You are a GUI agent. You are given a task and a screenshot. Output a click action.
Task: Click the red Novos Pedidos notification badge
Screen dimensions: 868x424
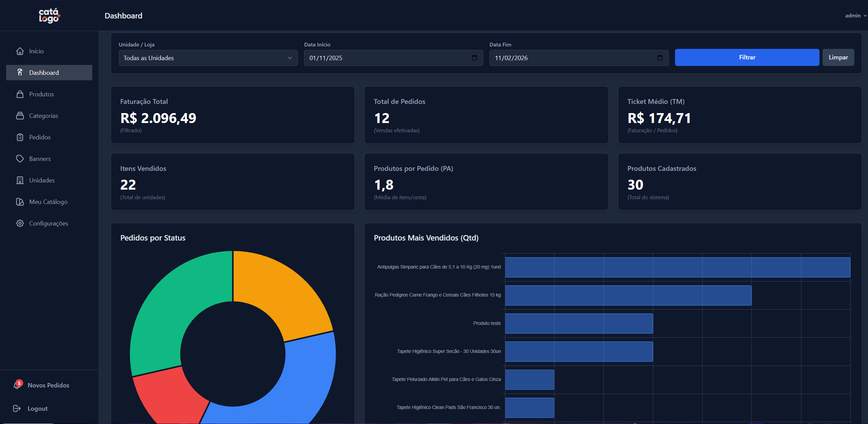pos(19,383)
